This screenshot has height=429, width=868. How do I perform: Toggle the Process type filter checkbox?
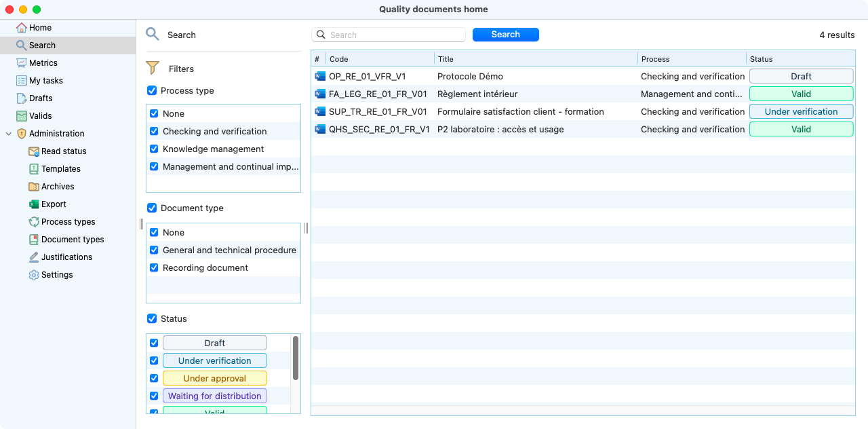point(152,90)
